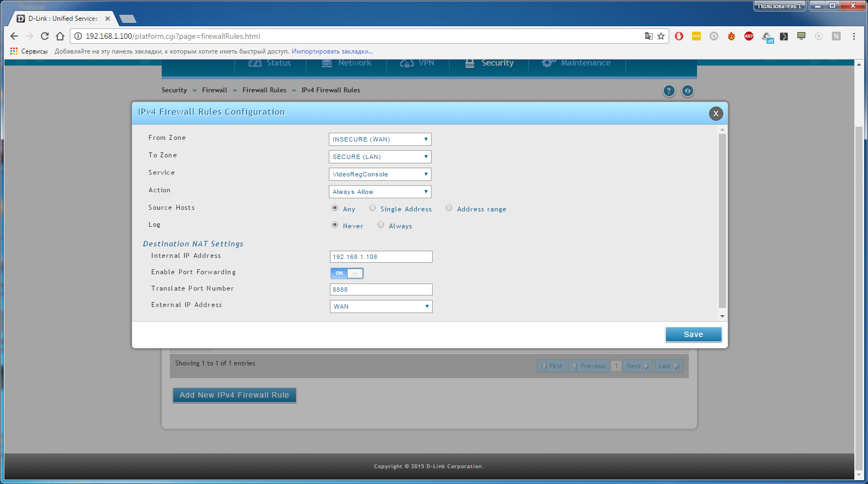Click Add New IPv4 Firewall Rule
This screenshot has width=868, height=484.
(x=234, y=395)
